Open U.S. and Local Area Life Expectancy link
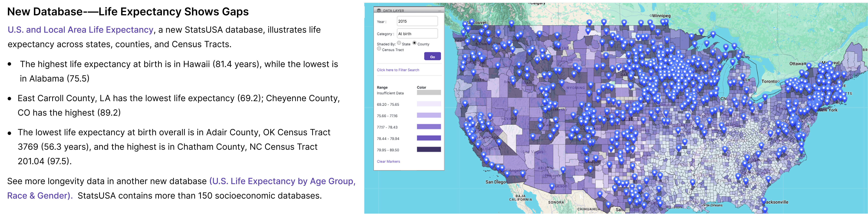Viewport: 868px width, 218px height. (81, 30)
